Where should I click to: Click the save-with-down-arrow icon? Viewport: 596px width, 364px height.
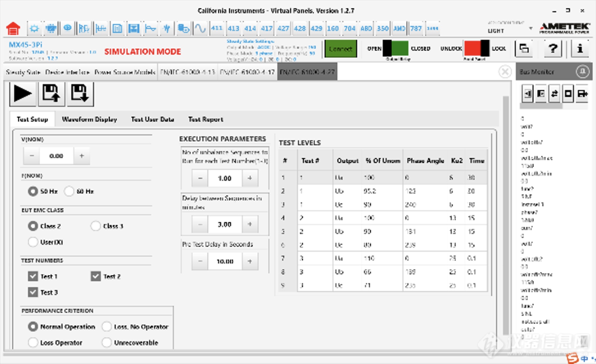pos(80,93)
